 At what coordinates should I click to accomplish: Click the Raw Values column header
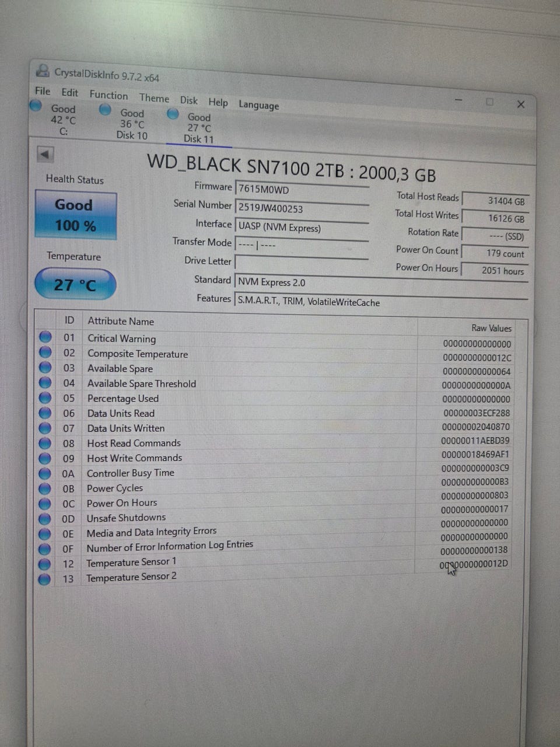tap(491, 328)
